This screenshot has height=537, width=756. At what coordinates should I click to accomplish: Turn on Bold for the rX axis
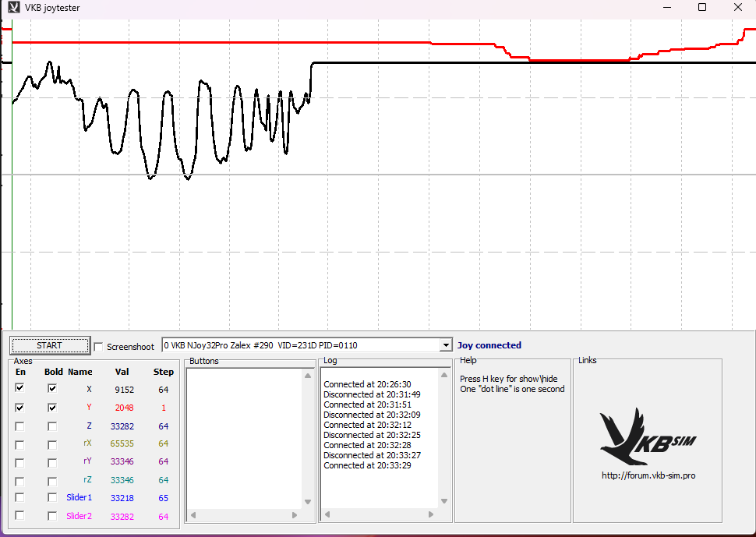(51, 444)
